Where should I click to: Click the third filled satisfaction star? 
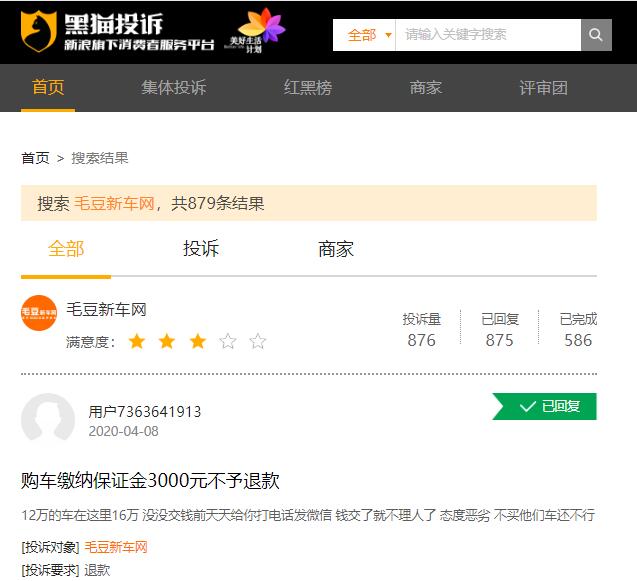coord(197,341)
